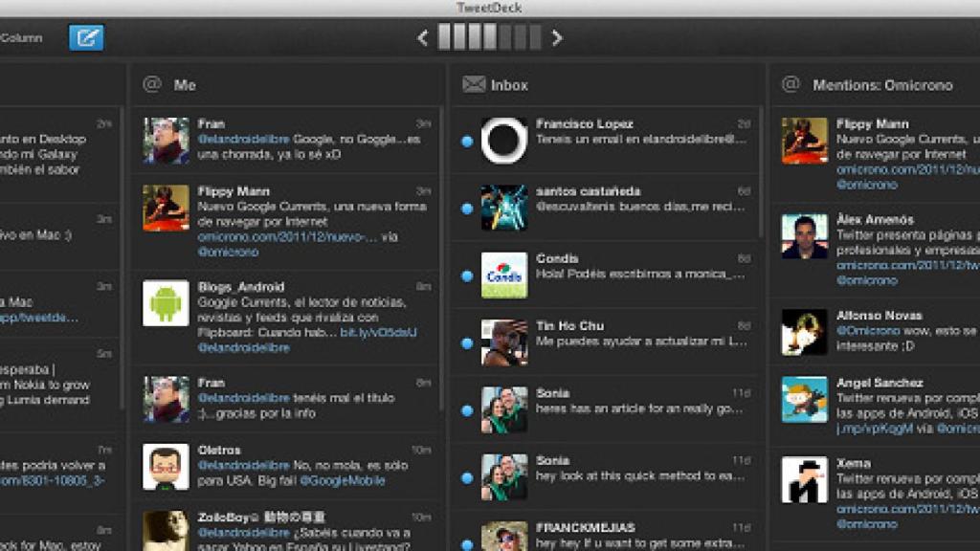This screenshot has height=551, width=980.
Task: Open the compose new tweet window
Action: click(x=85, y=35)
